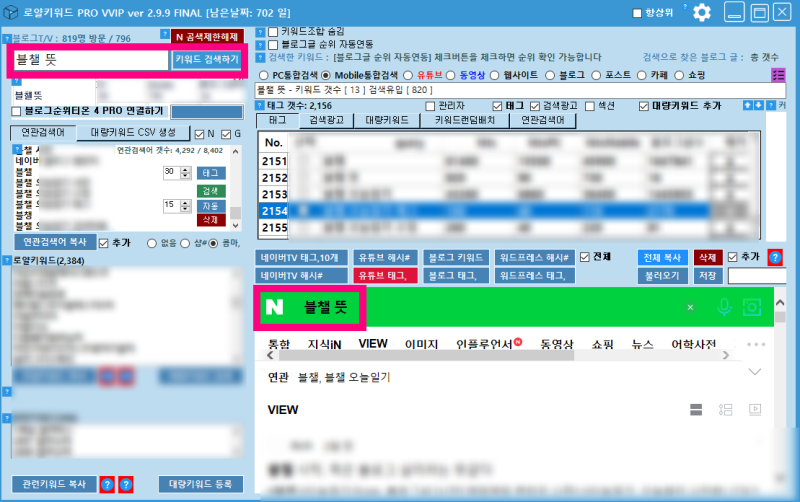Select table row number 2153
800x502 pixels.
click(483, 194)
